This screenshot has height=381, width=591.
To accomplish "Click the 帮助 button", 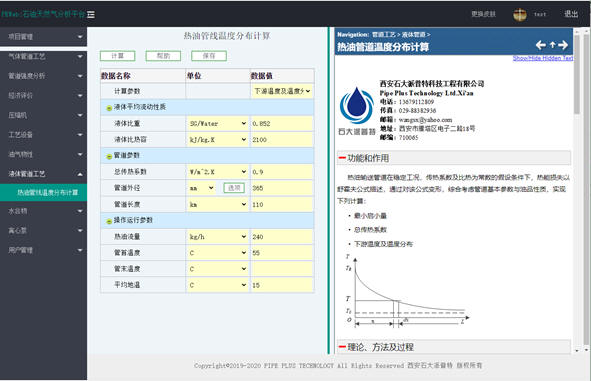I will [163, 56].
